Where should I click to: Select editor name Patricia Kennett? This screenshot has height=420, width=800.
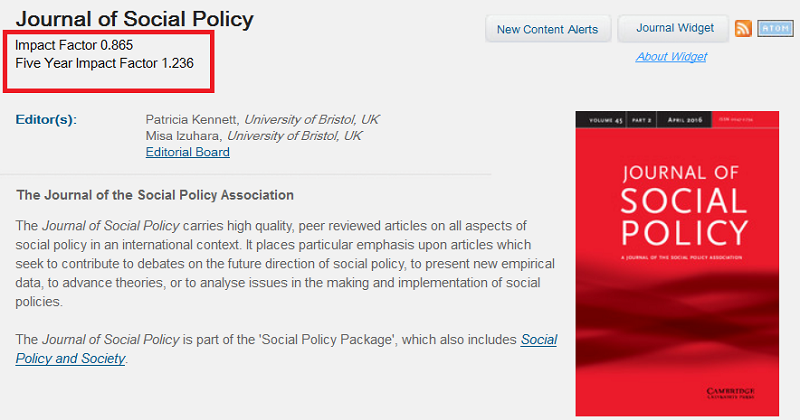192,119
